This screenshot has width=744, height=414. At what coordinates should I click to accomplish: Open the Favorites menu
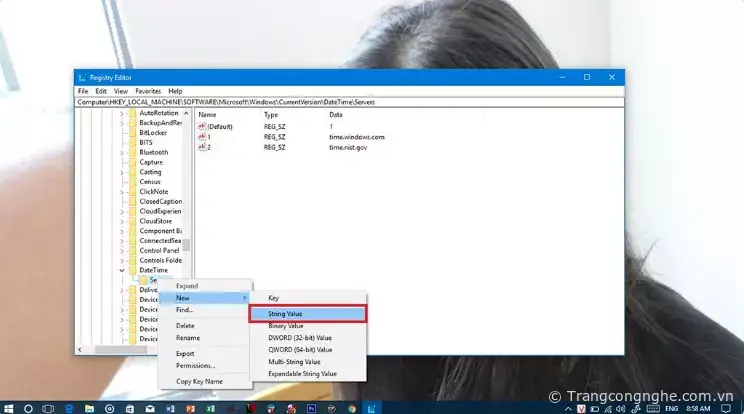[x=148, y=91]
